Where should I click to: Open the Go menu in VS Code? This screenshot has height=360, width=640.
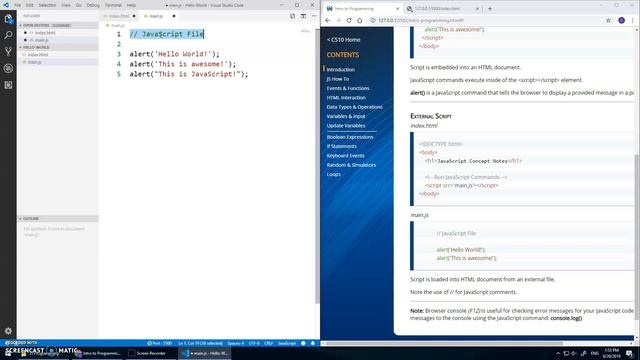pyautogui.click(x=79, y=5)
